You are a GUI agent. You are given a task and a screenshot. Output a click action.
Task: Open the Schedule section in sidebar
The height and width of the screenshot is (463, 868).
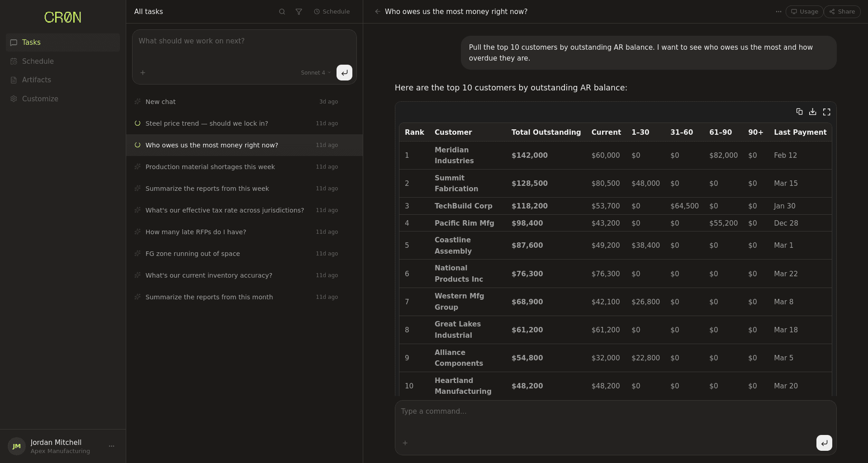coord(63,61)
